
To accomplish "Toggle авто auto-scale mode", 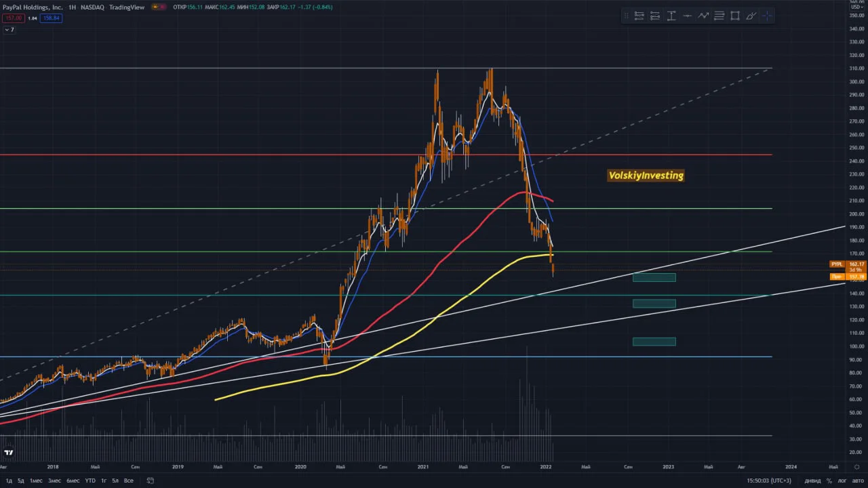I will point(857,481).
